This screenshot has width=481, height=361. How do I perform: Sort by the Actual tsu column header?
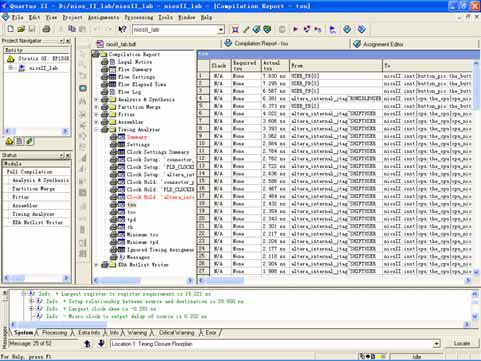(x=275, y=65)
